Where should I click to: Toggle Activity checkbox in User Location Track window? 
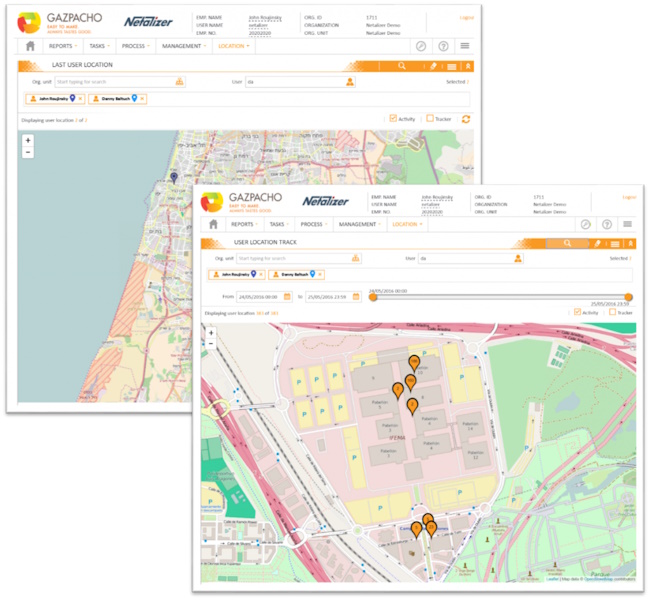click(577, 312)
